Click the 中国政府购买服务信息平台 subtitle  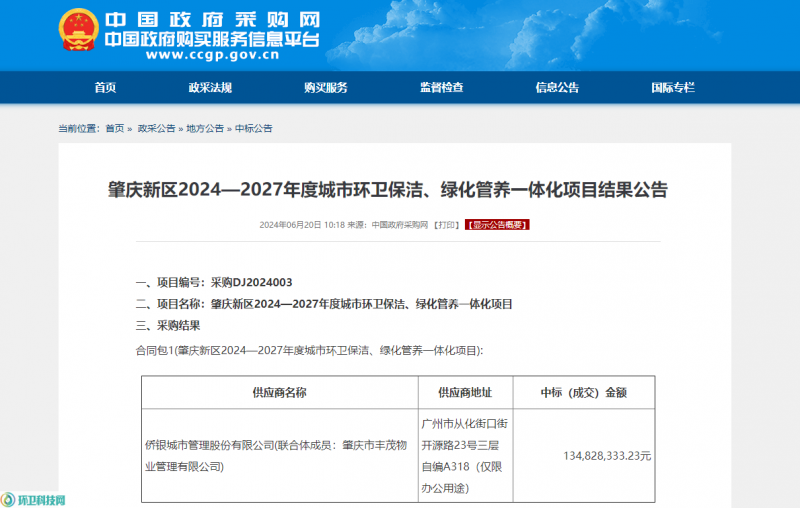[212, 39]
